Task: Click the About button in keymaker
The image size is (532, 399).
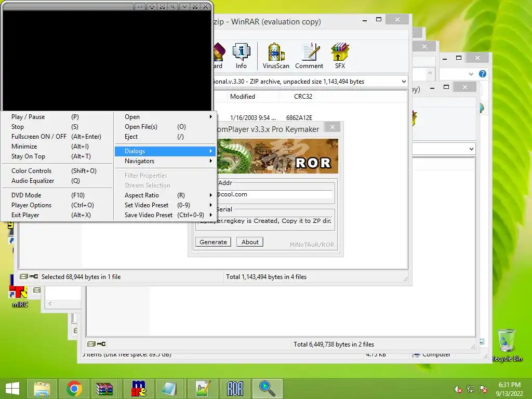Action: coord(250,242)
